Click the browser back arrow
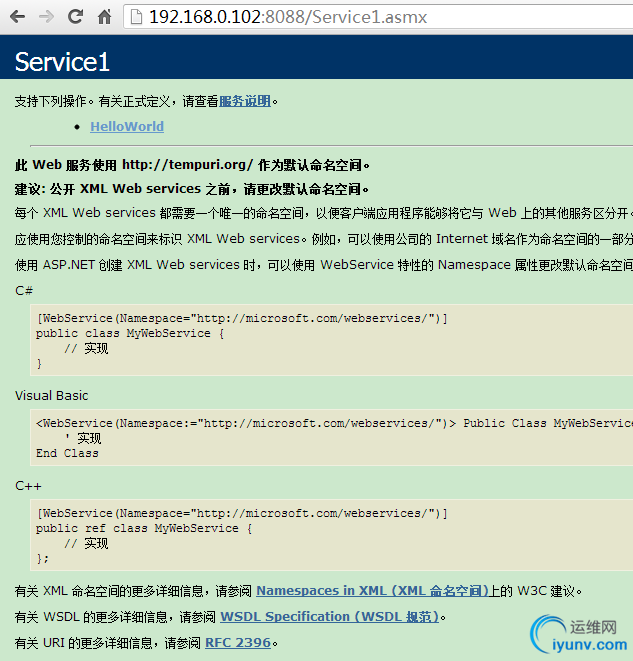 (18, 16)
